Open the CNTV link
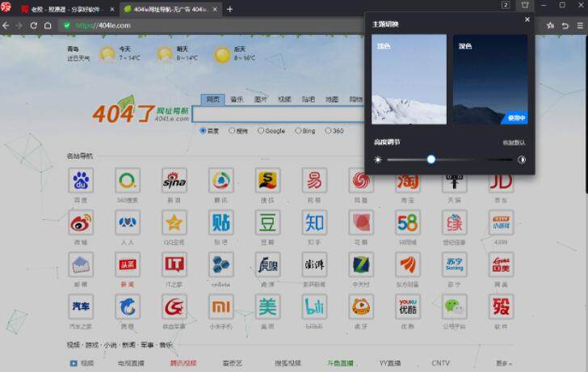Viewport: 588px width, 372px height. (440, 363)
